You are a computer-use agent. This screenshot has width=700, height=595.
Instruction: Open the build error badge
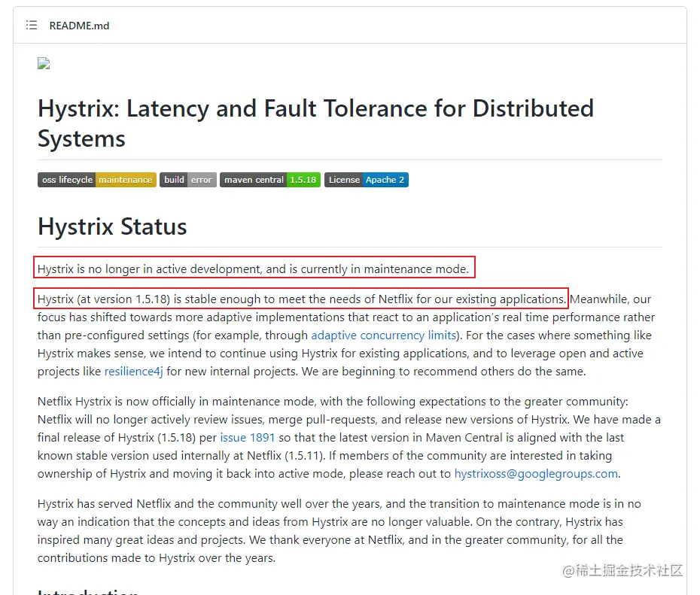(188, 180)
